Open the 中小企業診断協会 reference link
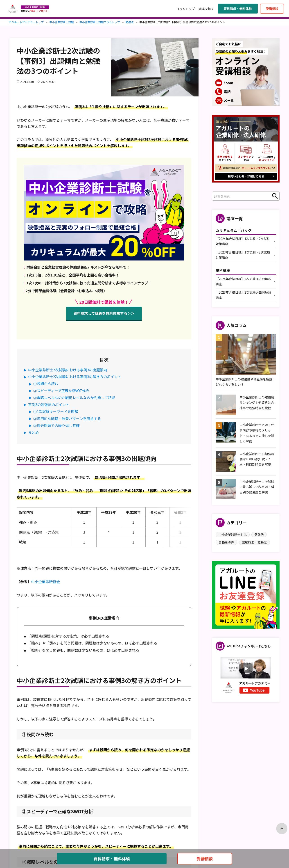 (x=45, y=582)
